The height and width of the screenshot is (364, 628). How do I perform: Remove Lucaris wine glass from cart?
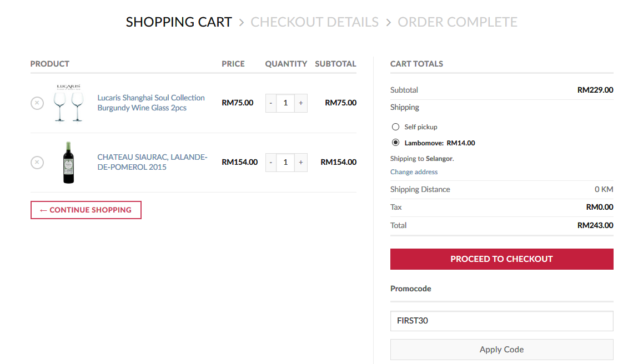[x=37, y=103]
